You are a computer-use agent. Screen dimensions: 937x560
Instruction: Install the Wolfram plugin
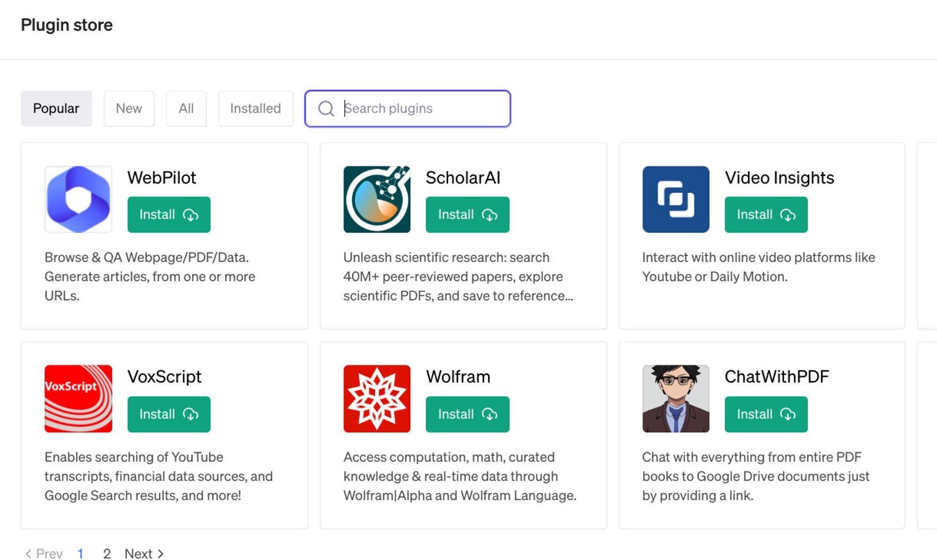pyautogui.click(x=467, y=414)
